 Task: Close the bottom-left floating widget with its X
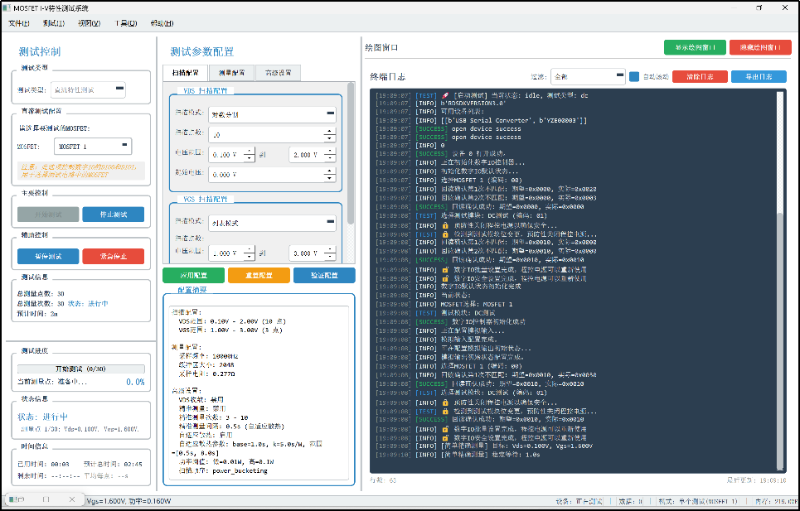point(71,500)
